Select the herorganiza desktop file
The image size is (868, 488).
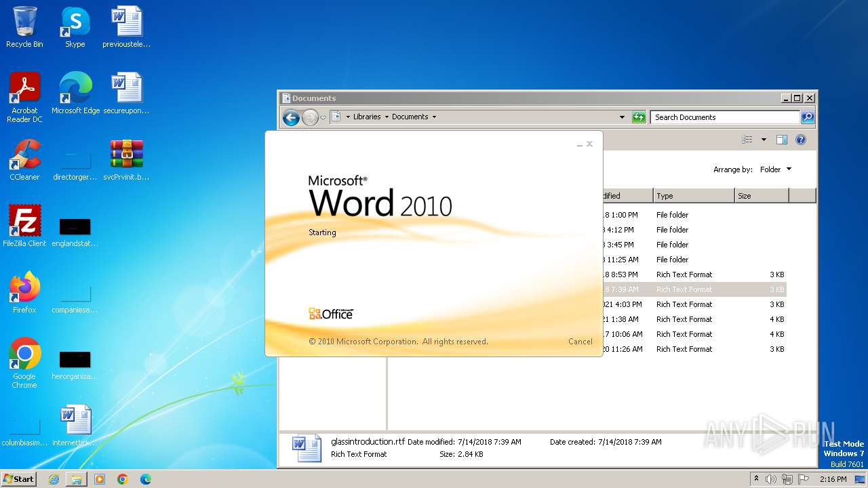pyautogui.click(x=75, y=364)
